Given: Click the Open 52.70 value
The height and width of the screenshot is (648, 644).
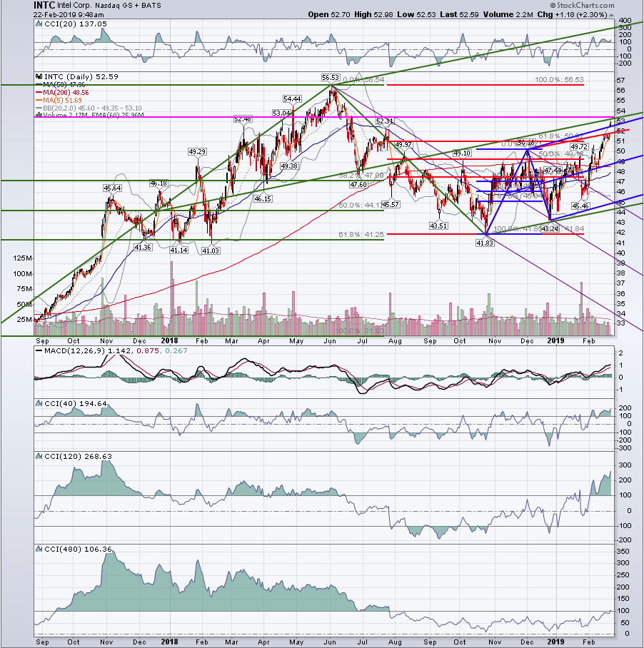Looking at the screenshot, I should click(x=329, y=14).
